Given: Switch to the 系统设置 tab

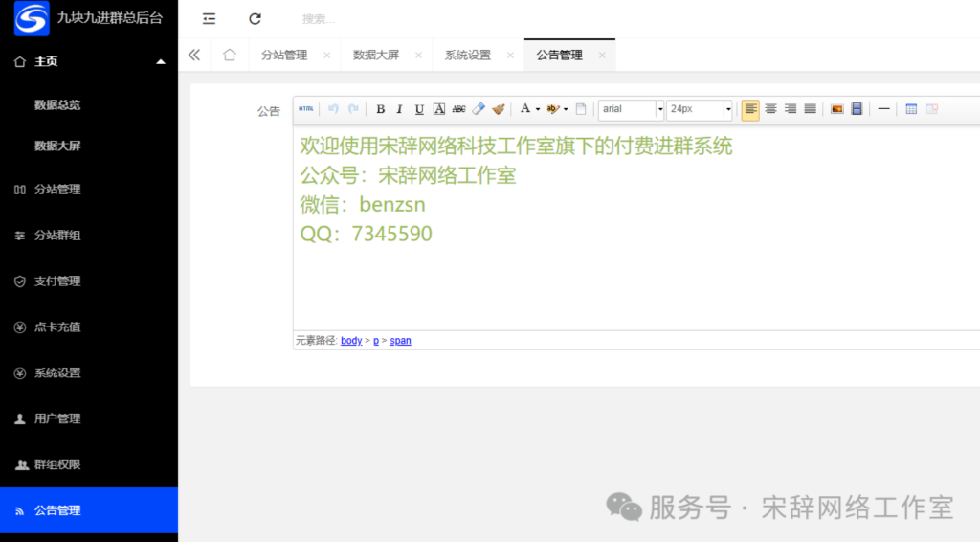Looking at the screenshot, I should pos(468,55).
